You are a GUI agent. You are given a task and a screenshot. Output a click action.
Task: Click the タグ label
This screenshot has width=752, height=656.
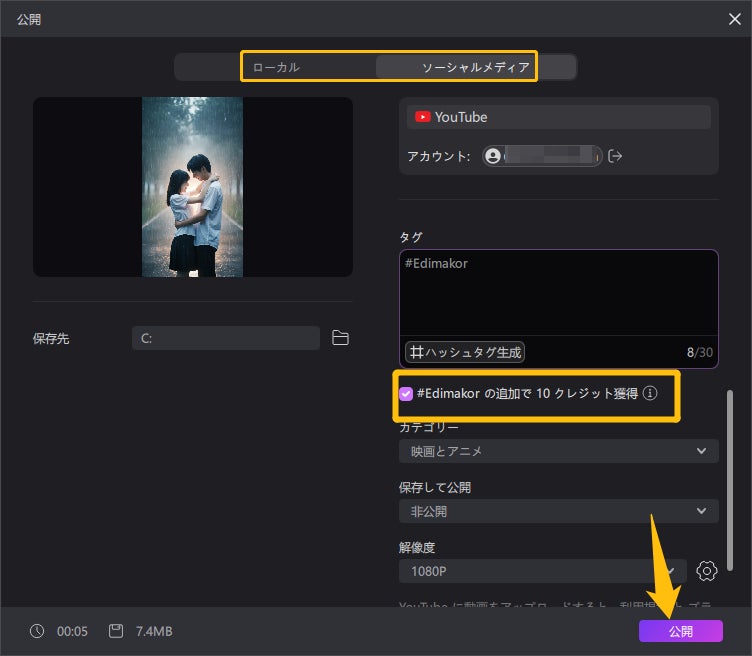(x=411, y=237)
